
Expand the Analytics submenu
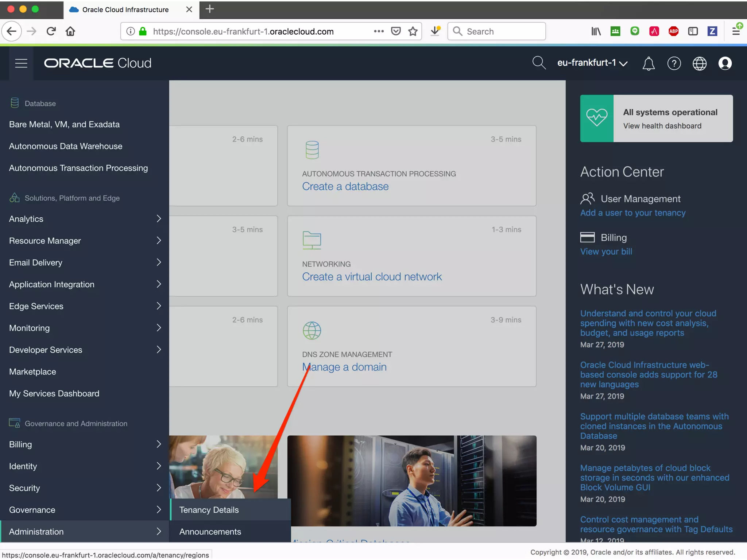pos(85,219)
